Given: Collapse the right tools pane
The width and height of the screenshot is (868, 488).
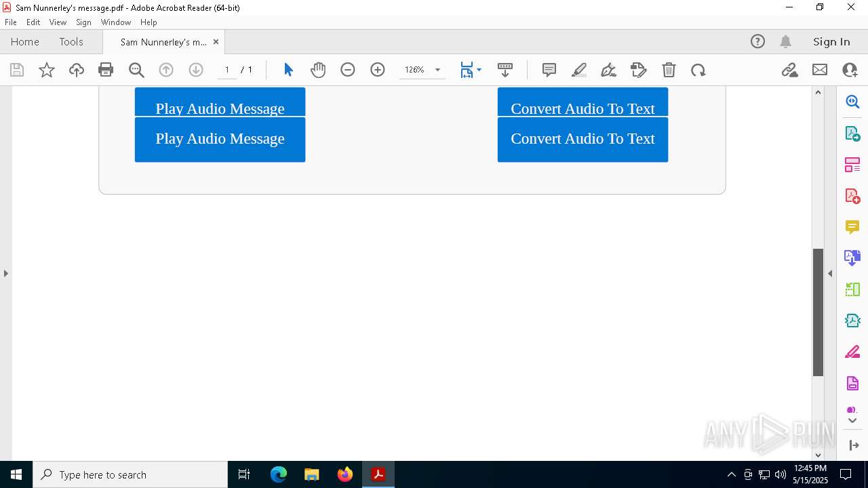Looking at the screenshot, I should (x=830, y=273).
